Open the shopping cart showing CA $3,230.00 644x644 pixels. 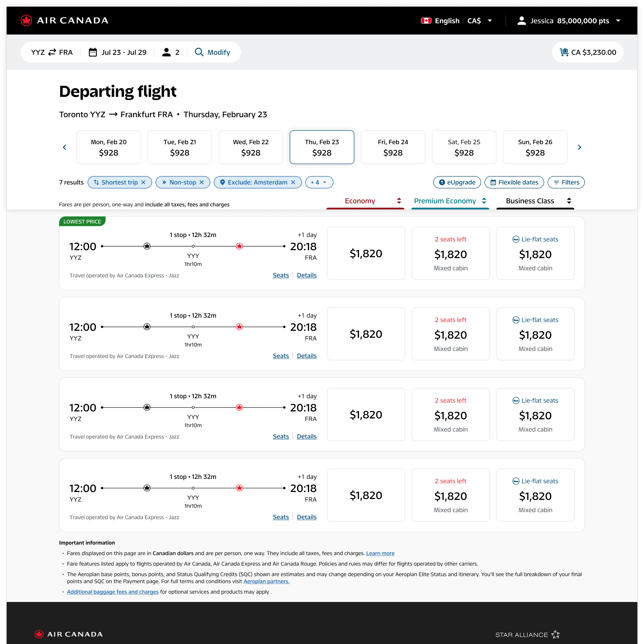click(x=587, y=52)
